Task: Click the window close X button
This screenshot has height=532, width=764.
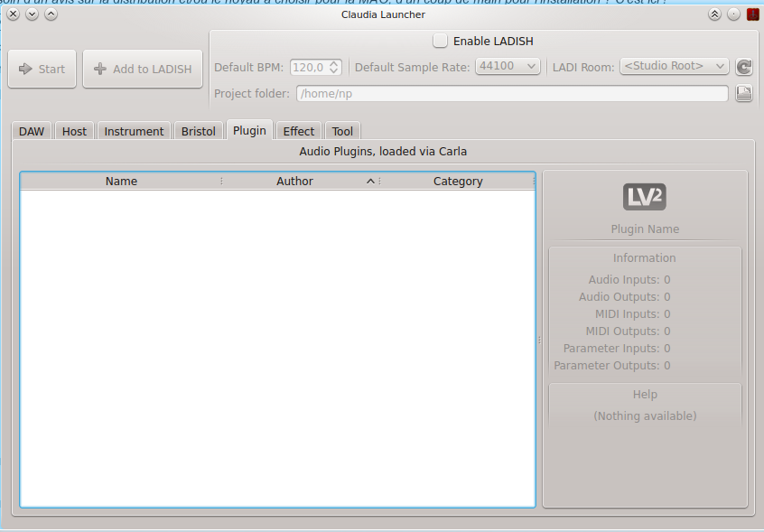Action: click(14, 14)
